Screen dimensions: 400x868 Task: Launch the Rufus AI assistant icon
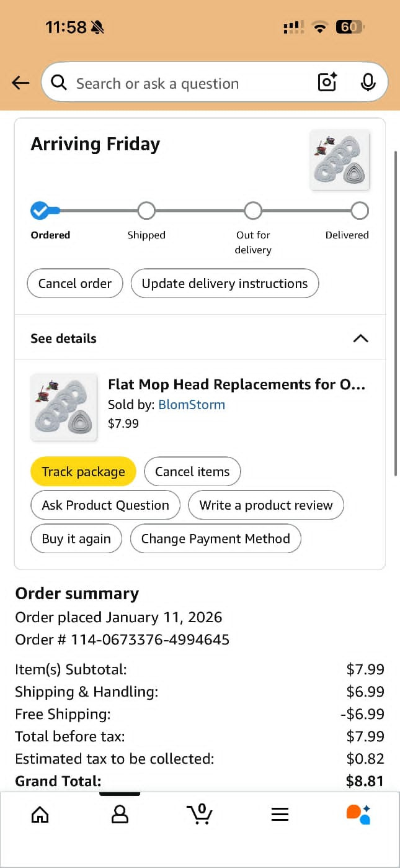358,814
